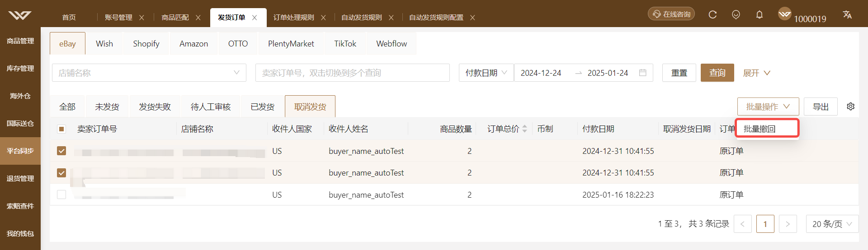This screenshot has width=868, height=250.
Task: Open 国际送仓 in the sidebar
Action: (20, 124)
